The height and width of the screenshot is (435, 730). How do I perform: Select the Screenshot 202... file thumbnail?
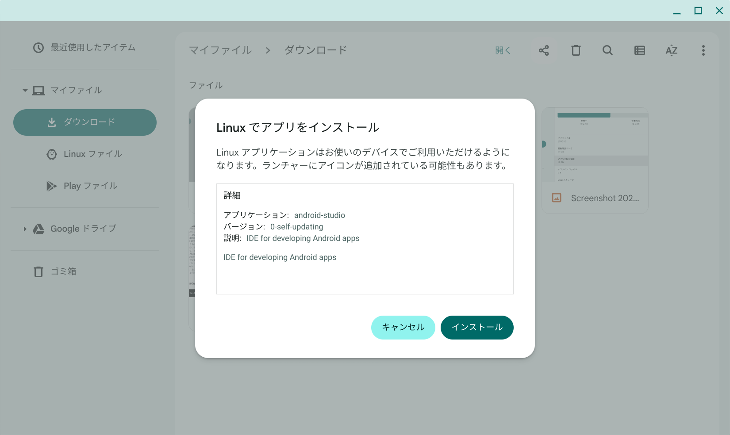[595, 161]
